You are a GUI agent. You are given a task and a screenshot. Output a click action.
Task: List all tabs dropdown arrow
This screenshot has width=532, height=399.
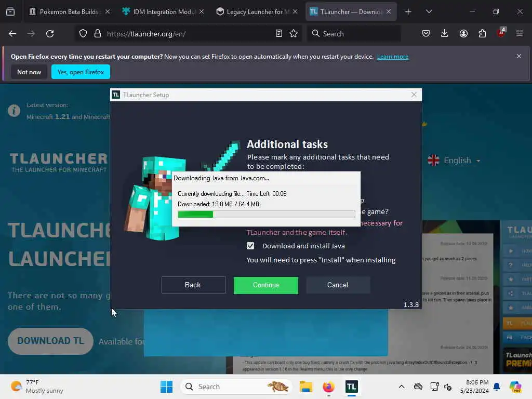pos(429,11)
